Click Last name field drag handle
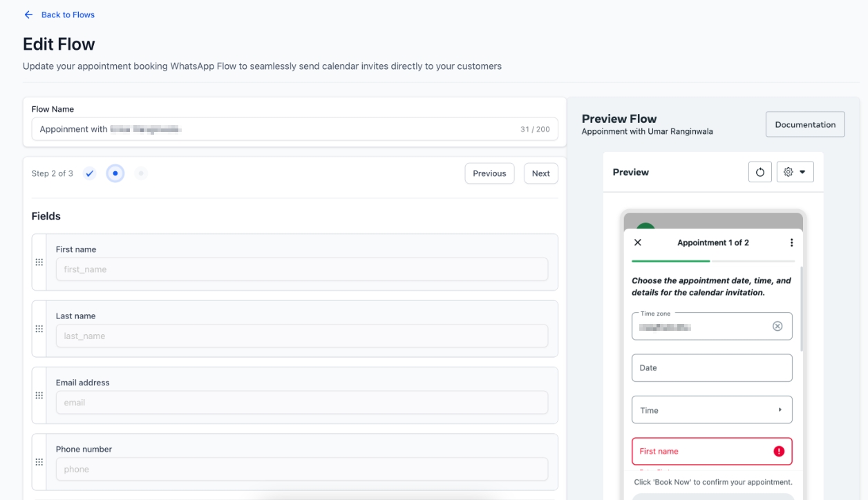This screenshot has height=500, width=868. [39, 329]
